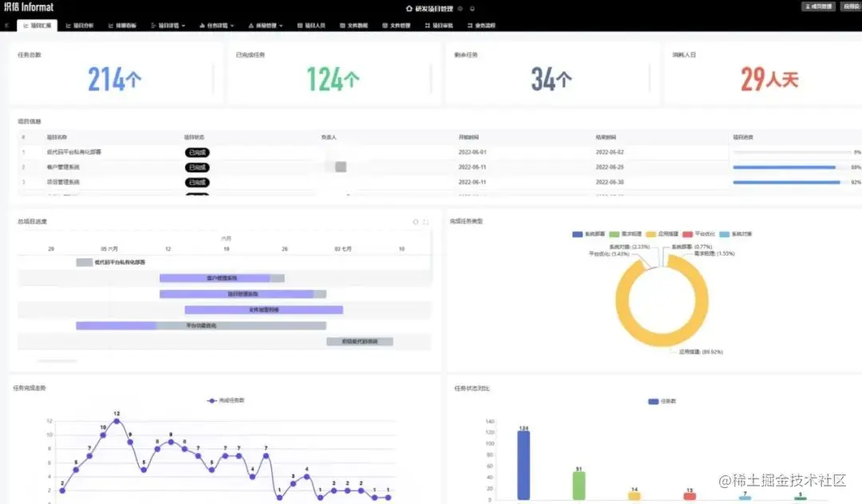Click the fullscreen icon on Gantt panel

click(425, 222)
